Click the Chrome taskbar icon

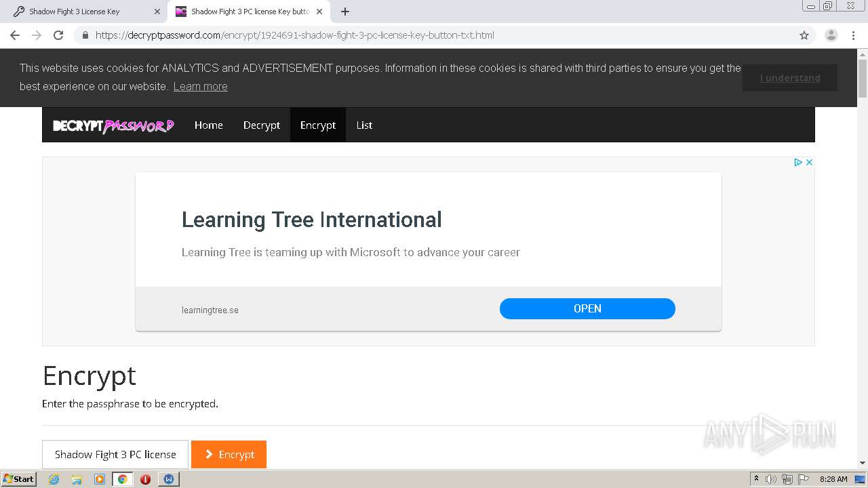tap(122, 479)
